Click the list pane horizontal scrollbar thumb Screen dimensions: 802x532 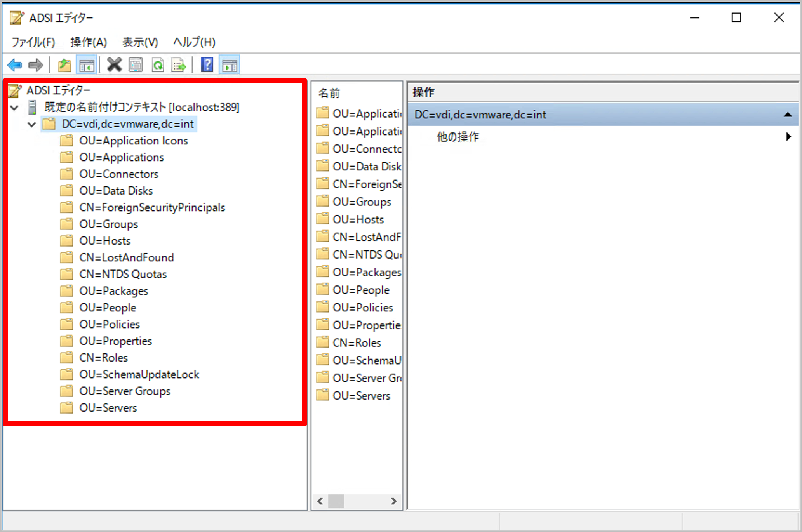336,501
